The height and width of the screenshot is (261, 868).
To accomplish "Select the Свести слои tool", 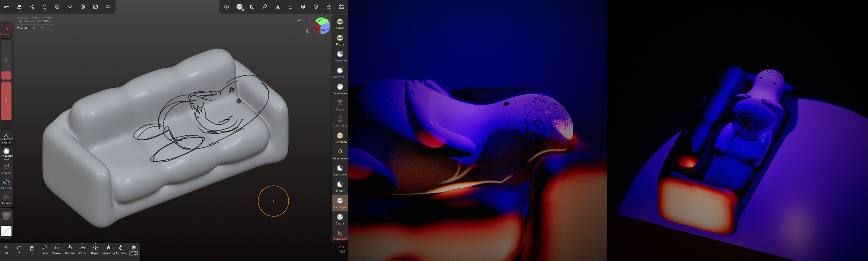I will click(x=340, y=170).
